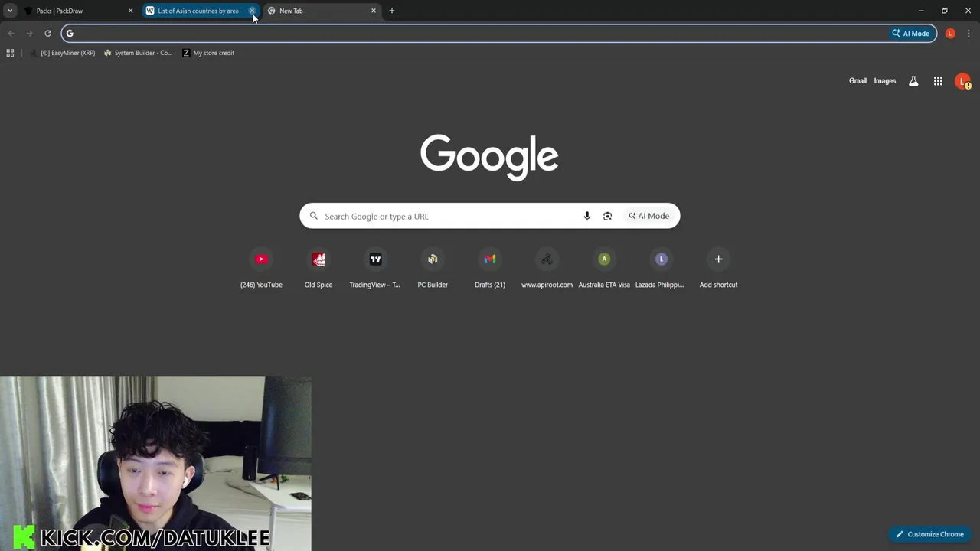The image size is (980, 551).
Task: Open the System Builder bookmark
Action: click(139, 53)
